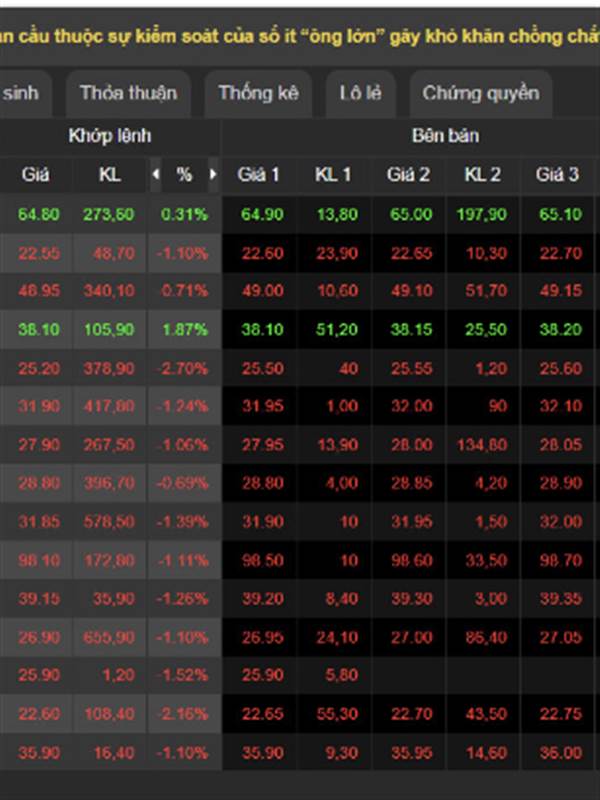Click ask price 36.00
The image size is (600, 800).
pyautogui.click(x=560, y=752)
